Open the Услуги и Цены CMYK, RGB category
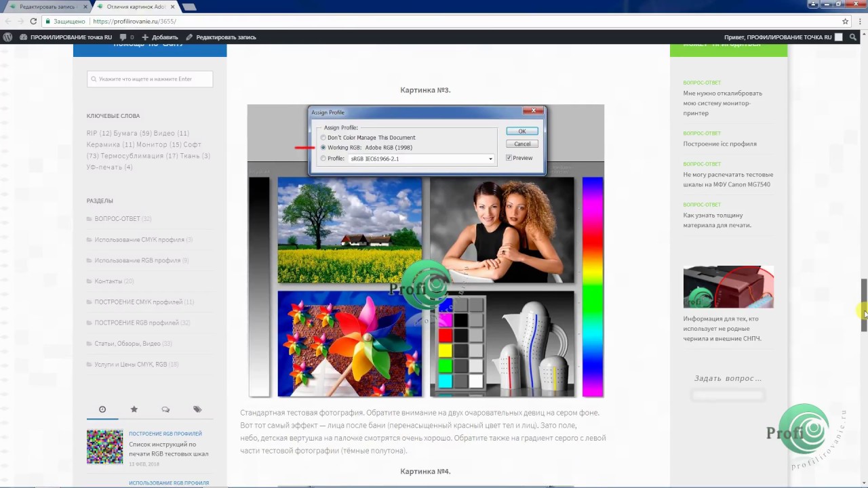This screenshot has width=868, height=488. coord(136,365)
